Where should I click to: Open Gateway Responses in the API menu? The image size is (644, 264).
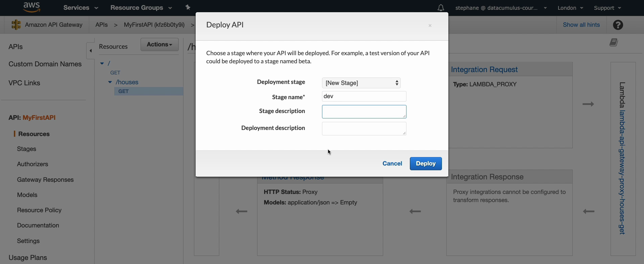(x=45, y=180)
